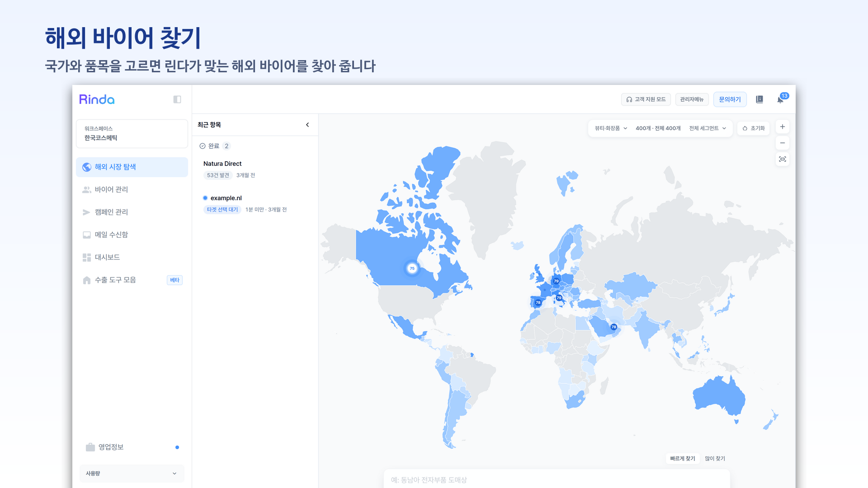Image resolution: width=868 pixels, height=488 pixels.
Task: Open the 전체 세그먼트 dropdown
Action: click(x=708, y=128)
